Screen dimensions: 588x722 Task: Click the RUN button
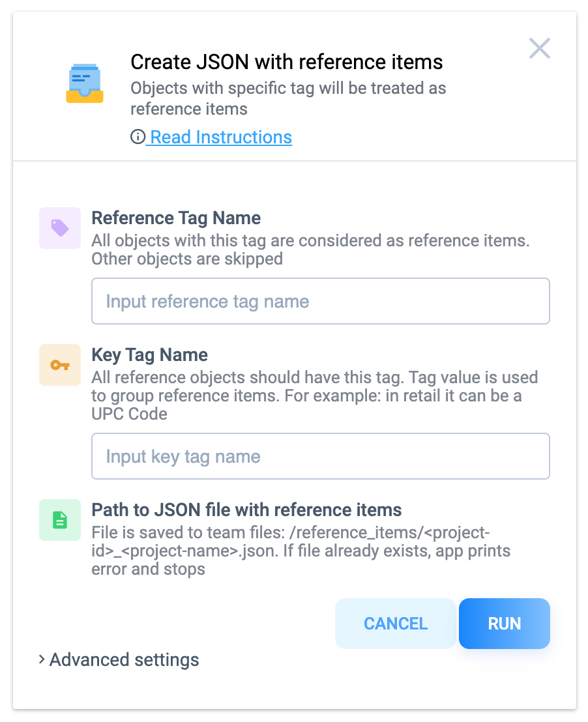click(505, 624)
